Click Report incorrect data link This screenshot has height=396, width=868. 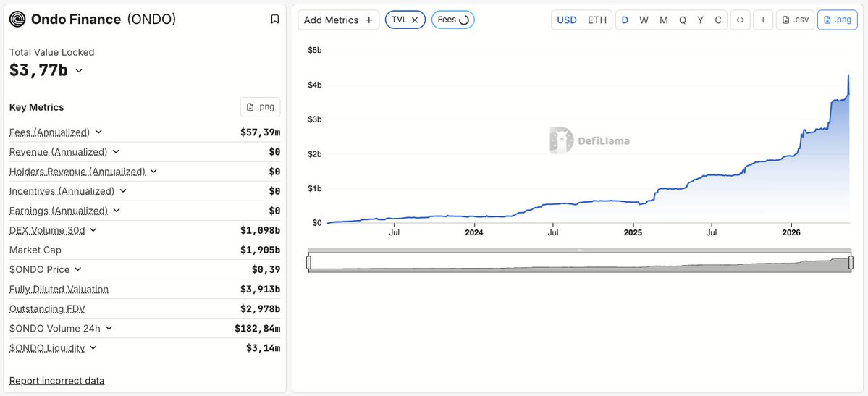click(x=57, y=381)
